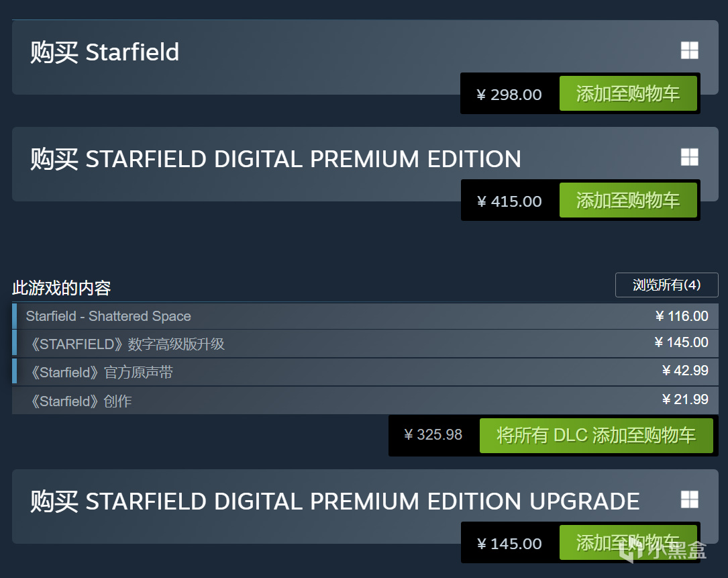Click the 此游戏的内容 section heading
The height and width of the screenshot is (578, 728).
click(61, 288)
